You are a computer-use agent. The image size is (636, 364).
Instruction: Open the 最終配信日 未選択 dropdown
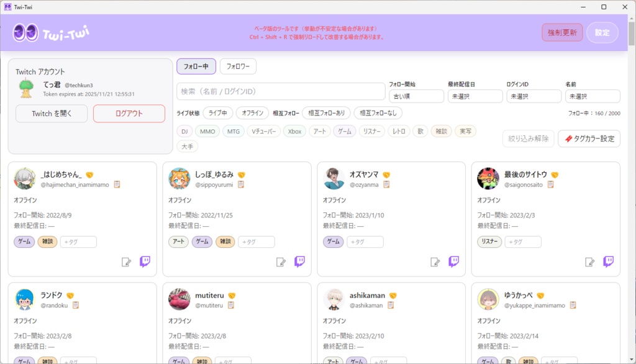(475, 96)
